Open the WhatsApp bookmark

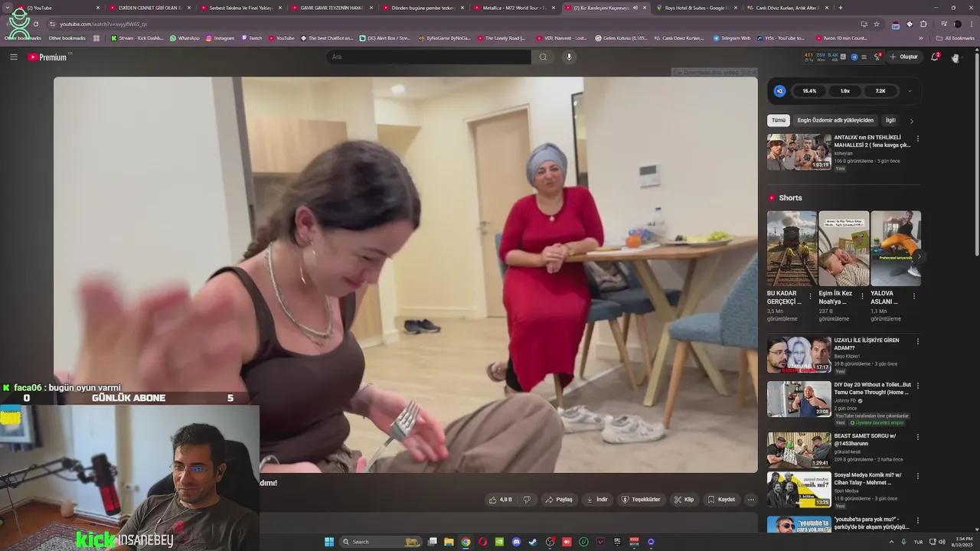pyautogui.click(x=185, y=38)
